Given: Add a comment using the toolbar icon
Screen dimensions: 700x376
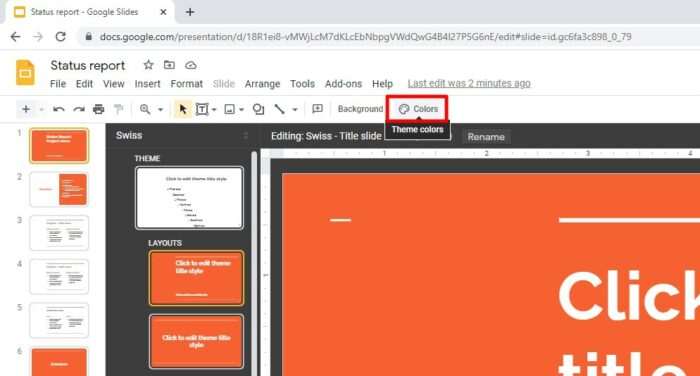Looking at the screenshot, I should click(x=317, y=109).
